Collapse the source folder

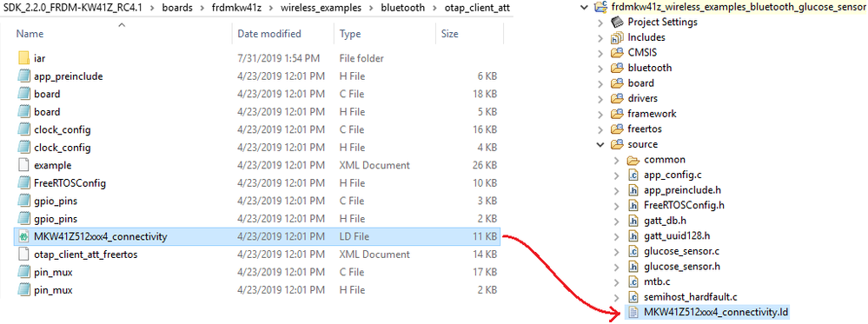click(600, 144)
